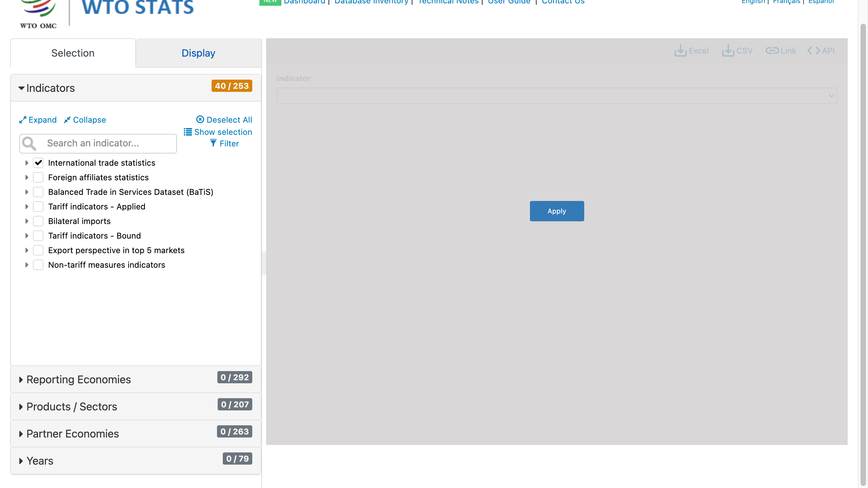Click the Show selection list icon
This screenshot has width=868, height=488.
pyautogui.click(x=188, y=132)
